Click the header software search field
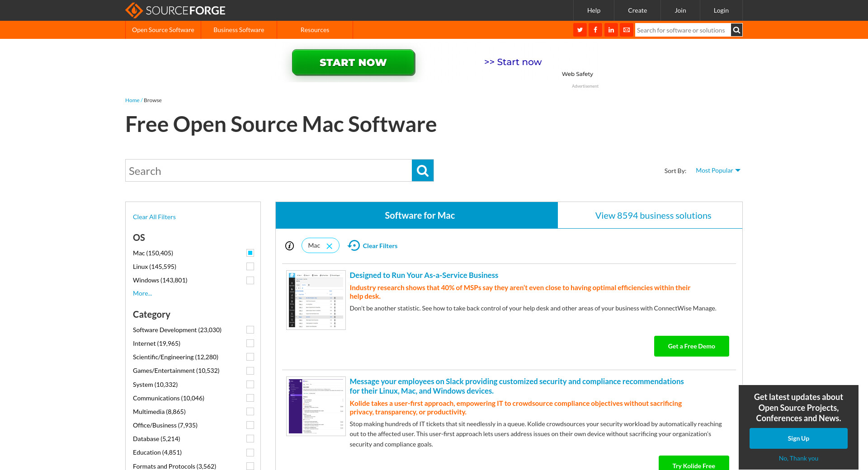Viewport: 868px width, 470px height. coord(683,30)
